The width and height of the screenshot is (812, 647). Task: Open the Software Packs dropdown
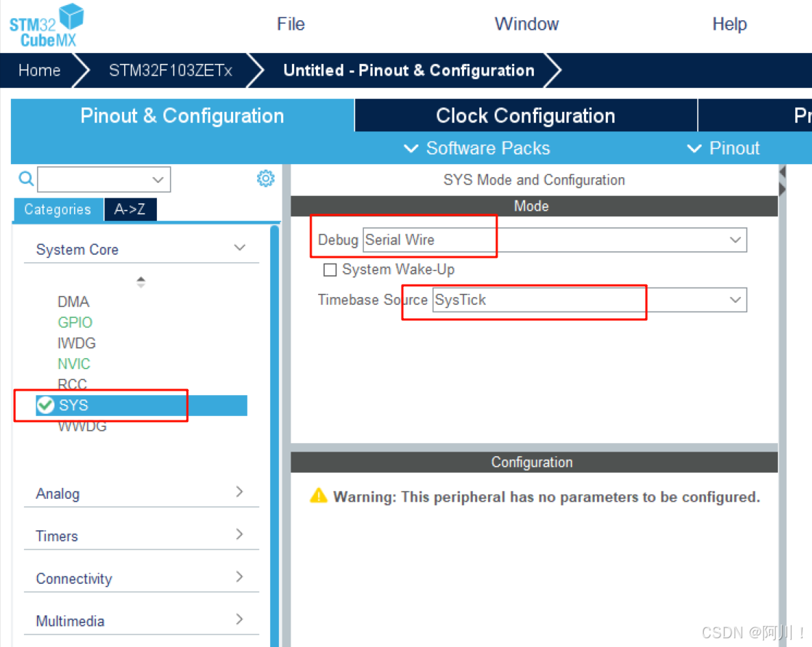pos(477,149)
